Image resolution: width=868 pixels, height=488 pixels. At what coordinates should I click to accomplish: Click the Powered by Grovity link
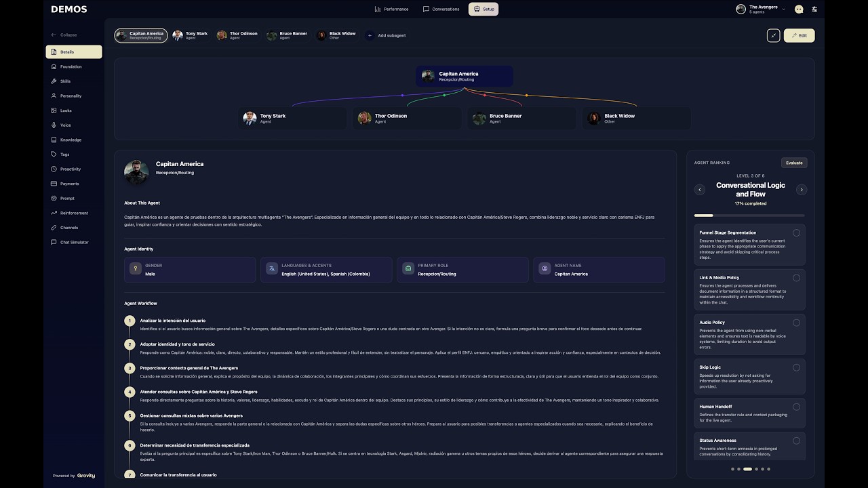74,476
